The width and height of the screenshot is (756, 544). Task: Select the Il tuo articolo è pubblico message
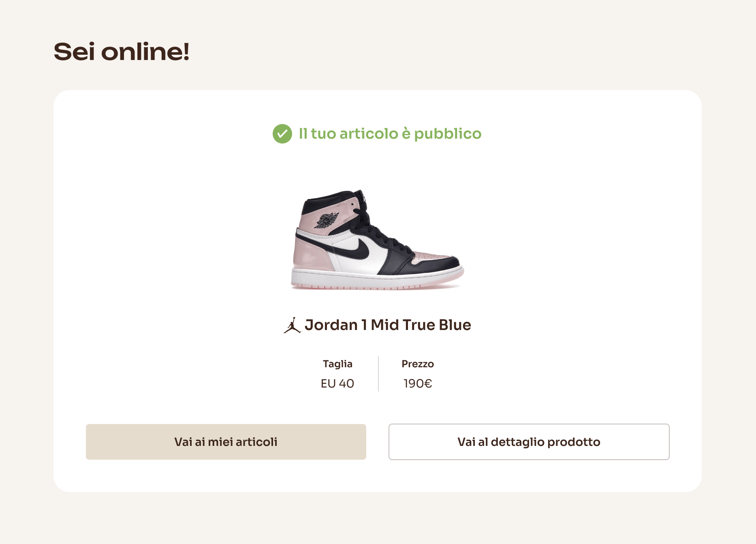click(390, 134)
